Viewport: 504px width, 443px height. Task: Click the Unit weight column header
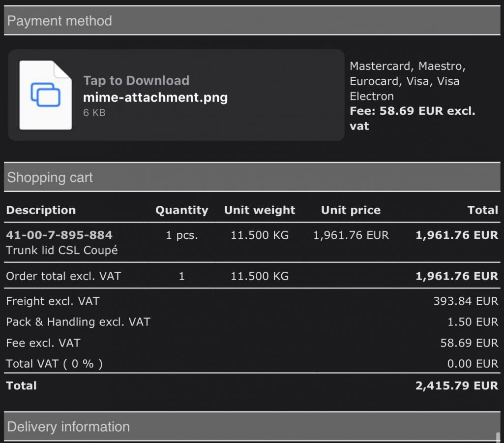tap(260, 210)
